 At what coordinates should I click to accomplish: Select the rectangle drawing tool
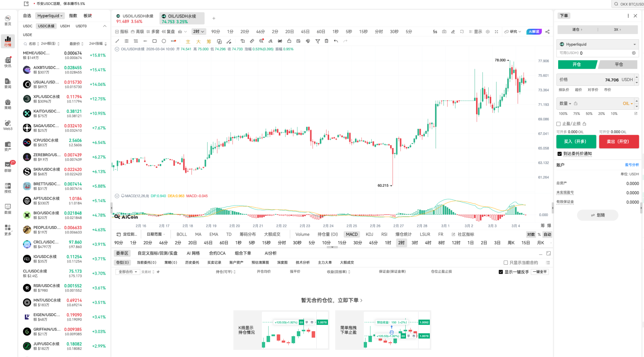[154, 41]
